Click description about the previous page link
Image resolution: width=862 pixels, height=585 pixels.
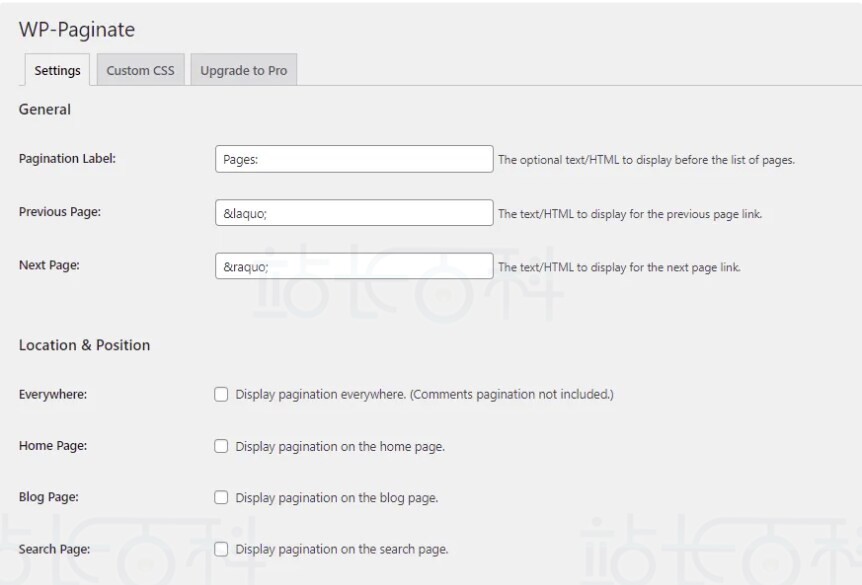[630, 214]
